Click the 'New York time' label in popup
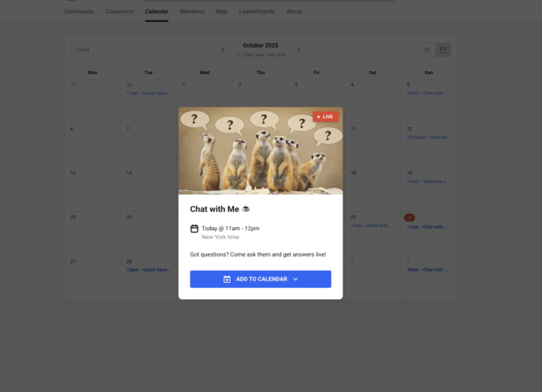542x392 pixels. [x=220, y=237]
